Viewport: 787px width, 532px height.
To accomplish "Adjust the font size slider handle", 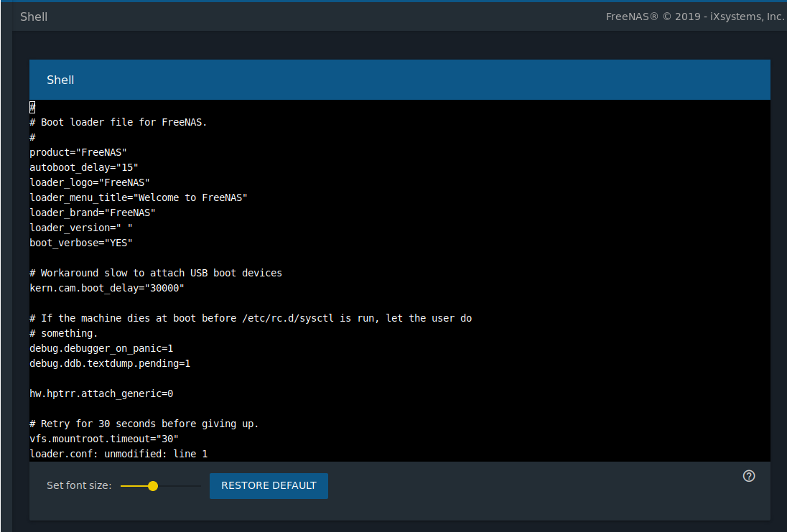I will pyautogui.click(x=153, y=486).
